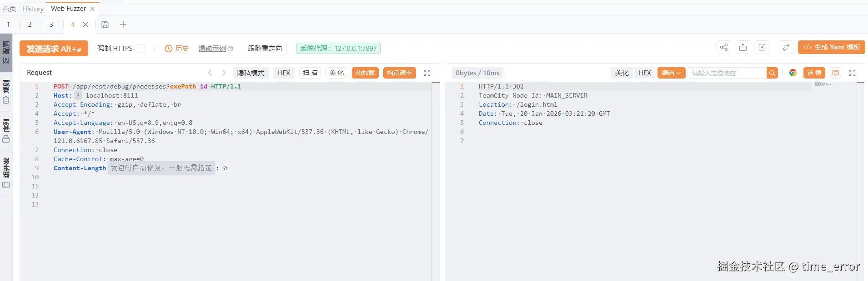Screen dimensions: 868x281
Task: Click the 0bytes / 10ms response tag
Action: point(477,73)
